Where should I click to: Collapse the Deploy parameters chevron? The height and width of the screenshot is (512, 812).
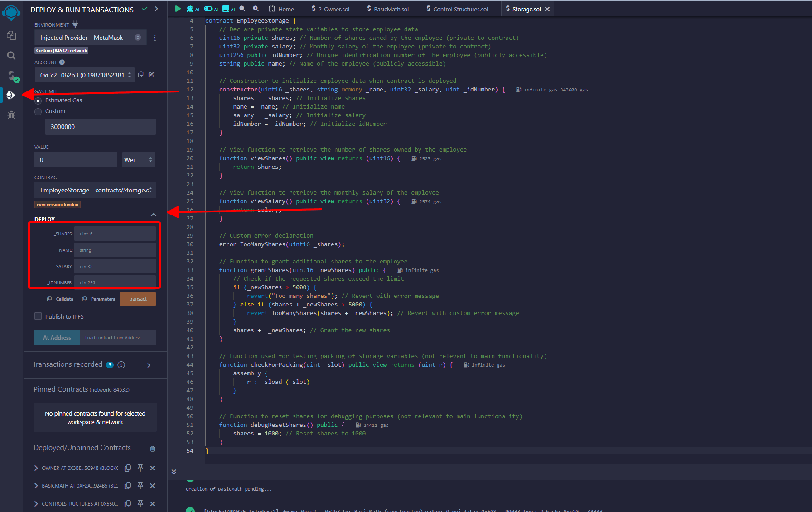point(154,215)
